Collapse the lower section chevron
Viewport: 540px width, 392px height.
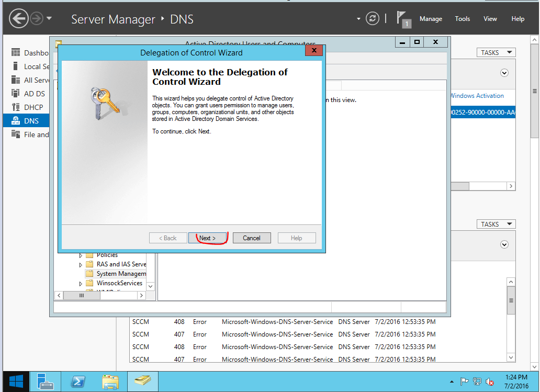coord(504,244)
